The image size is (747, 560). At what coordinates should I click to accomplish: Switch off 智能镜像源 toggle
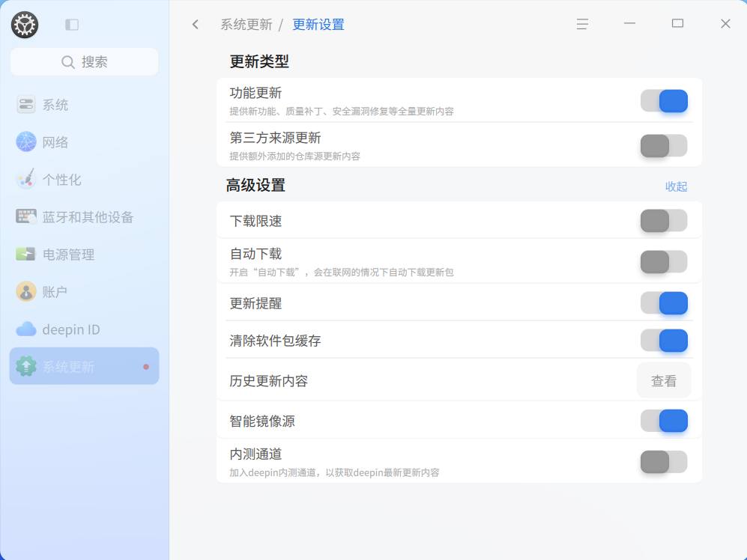(x=664, y=421)
